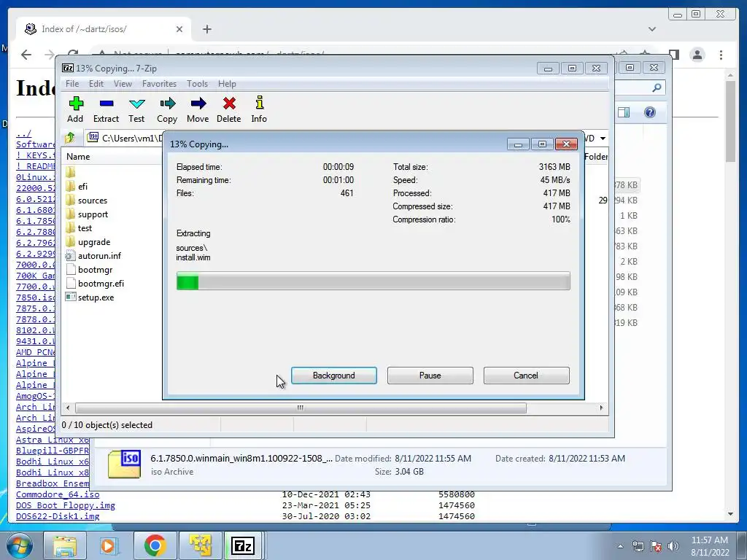
Task: Open the parent directory ../ link
Action: tap(23, 133)
